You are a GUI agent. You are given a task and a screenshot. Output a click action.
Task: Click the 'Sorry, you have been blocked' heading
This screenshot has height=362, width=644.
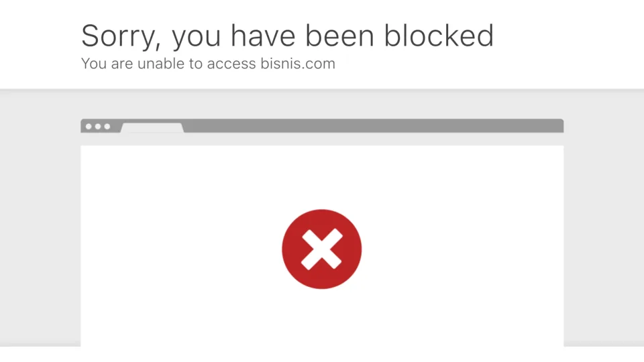point(287,36)
